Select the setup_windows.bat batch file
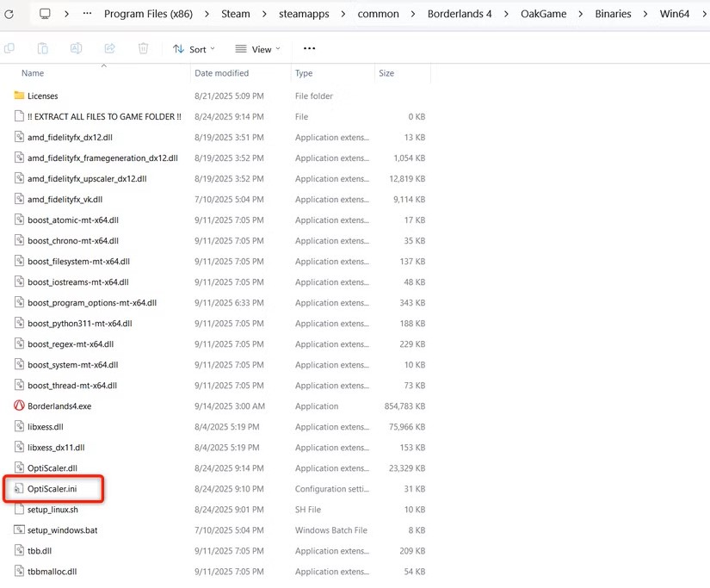 click(x=62, y=530)
